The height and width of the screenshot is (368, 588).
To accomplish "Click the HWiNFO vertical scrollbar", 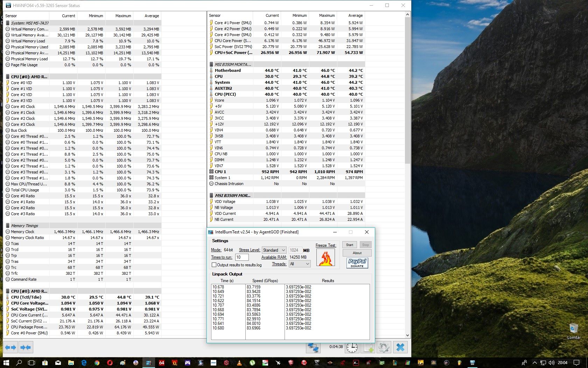I will 407,90.
